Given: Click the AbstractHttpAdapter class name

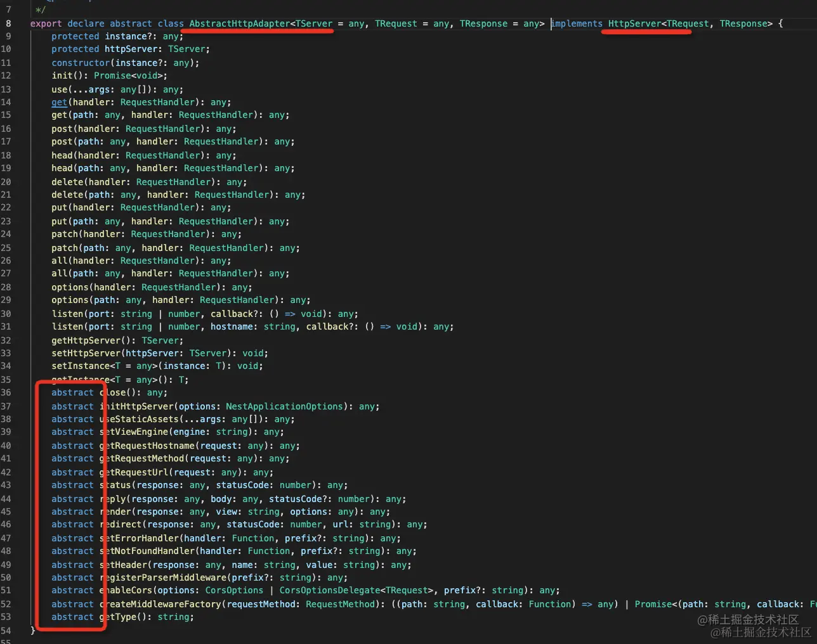Looking at the screenshot, I should (240, 23).
